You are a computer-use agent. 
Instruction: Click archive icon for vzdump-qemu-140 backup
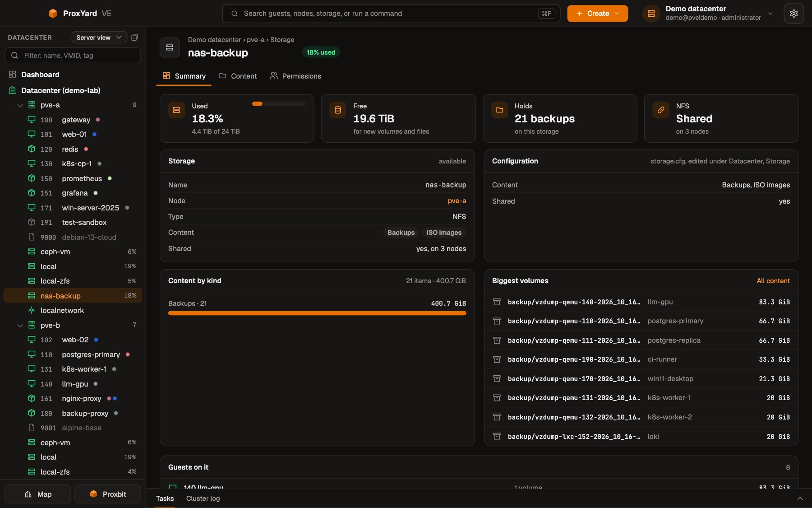coord(497,302)
